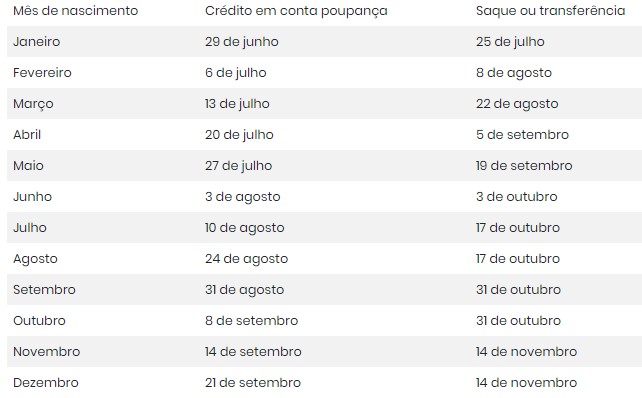Click the Março month cell
The height and width of the screenshot is (398, 642).
pos(33,104)
